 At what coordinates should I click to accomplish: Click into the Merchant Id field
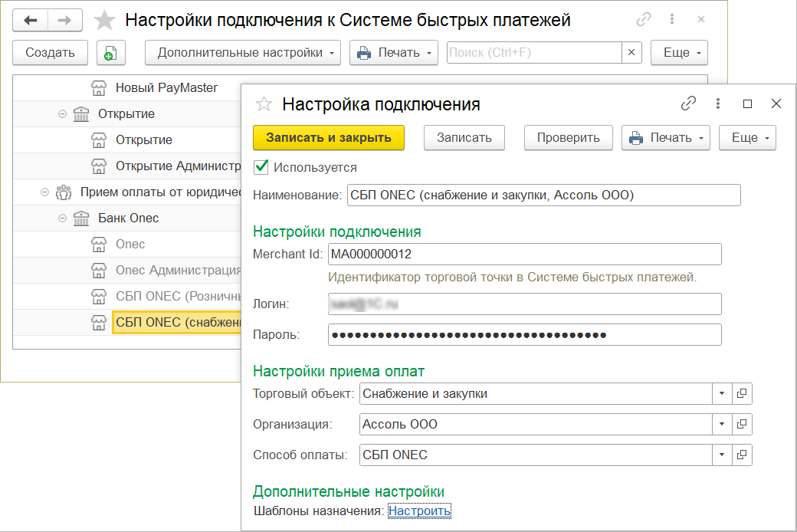[524, 255]
